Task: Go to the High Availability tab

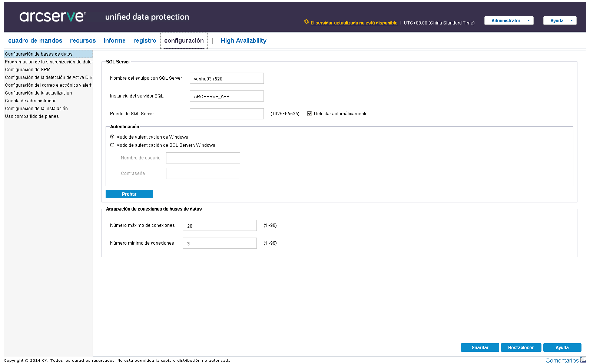Action: click(243, 41)
